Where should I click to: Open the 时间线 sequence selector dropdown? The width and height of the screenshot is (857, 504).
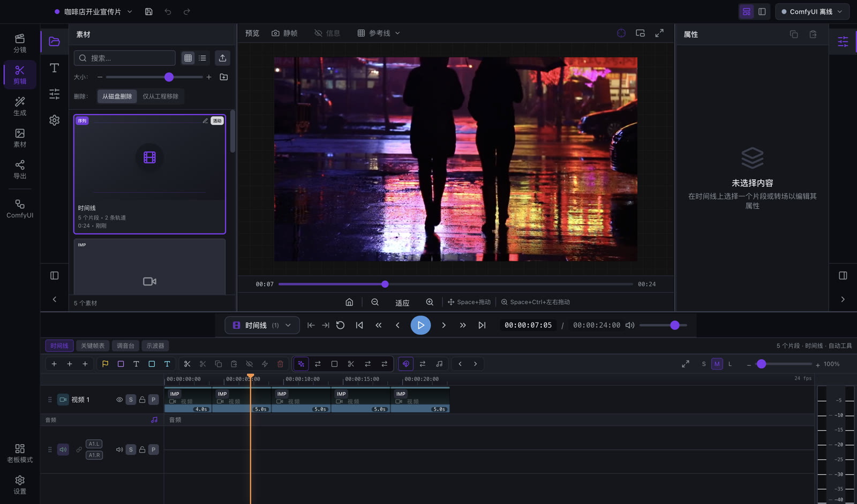point(262,325)
